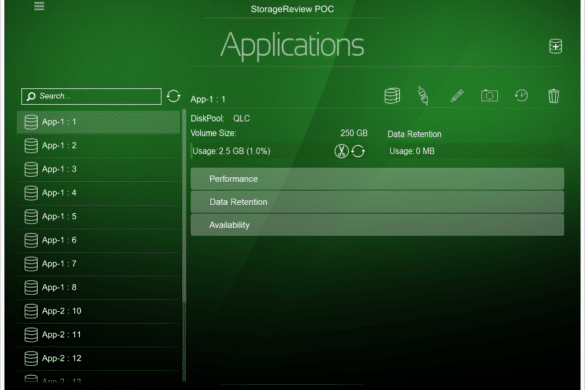Image resolution: width=585 pixels, height=390 pixels.
Task: Expand the Data Retention section
Action: point(377,202)
